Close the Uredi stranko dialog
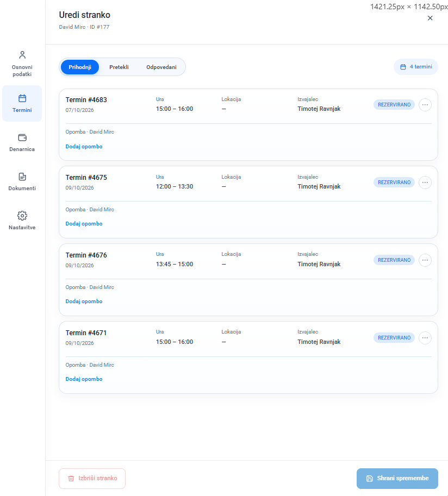Viewport: 448px width, 496px height. tap(430, 18)
